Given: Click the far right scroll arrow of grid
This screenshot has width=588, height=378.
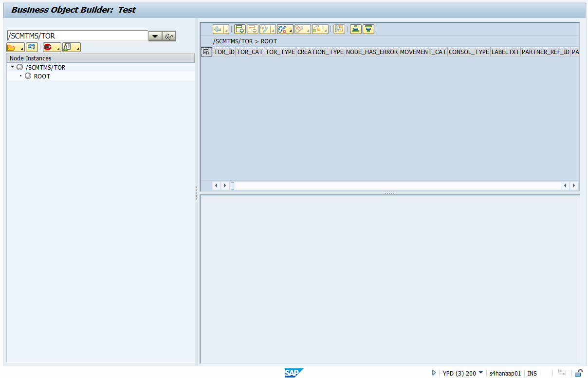Looking at the screenshot, I should click(x=574, y=186).
